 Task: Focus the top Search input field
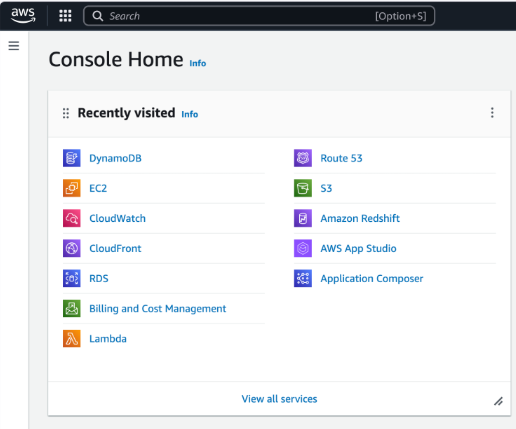click(259, 16)
